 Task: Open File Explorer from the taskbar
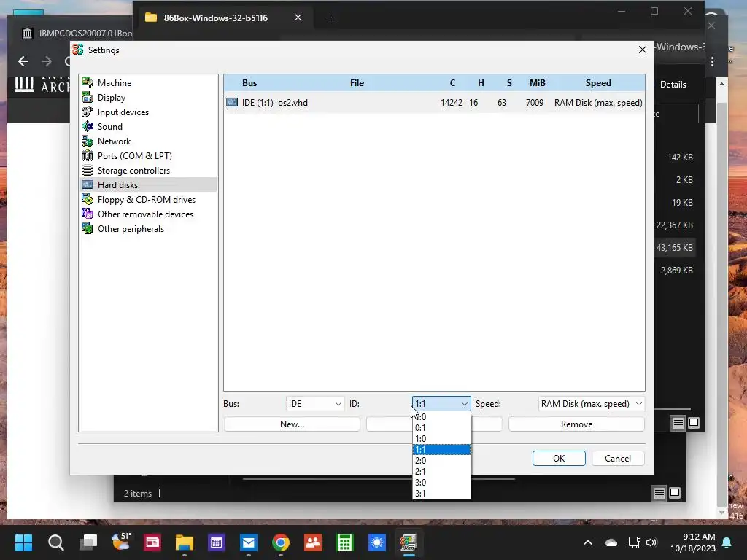click(185, 542)
